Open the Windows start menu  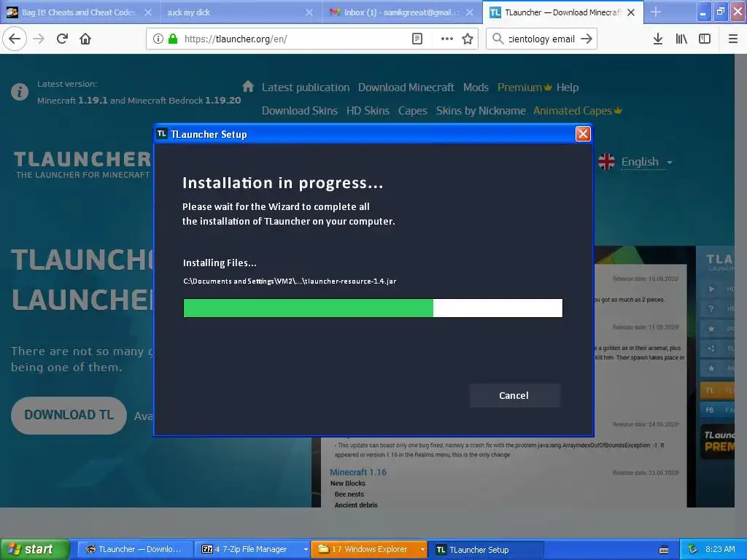click(34, 549)
